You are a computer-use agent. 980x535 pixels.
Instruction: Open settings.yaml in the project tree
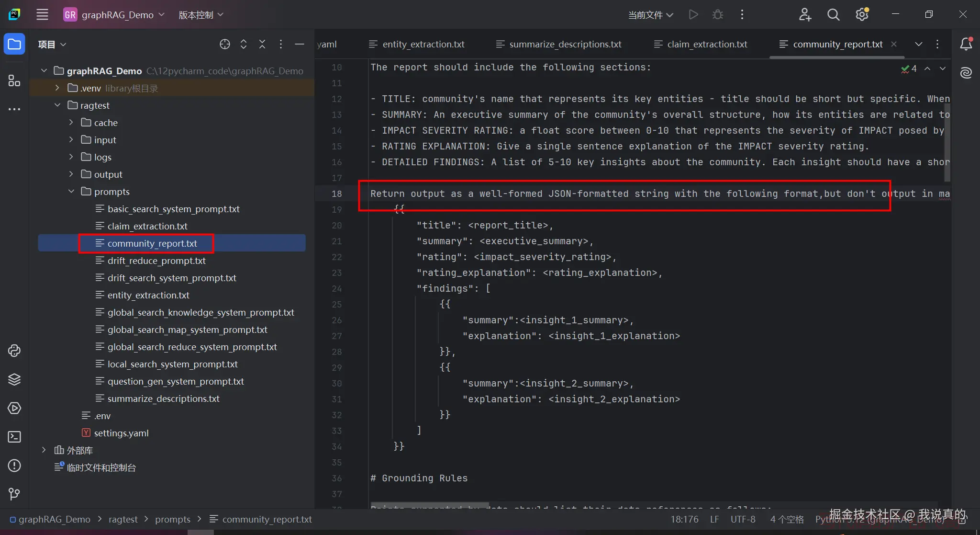(121, 433)
